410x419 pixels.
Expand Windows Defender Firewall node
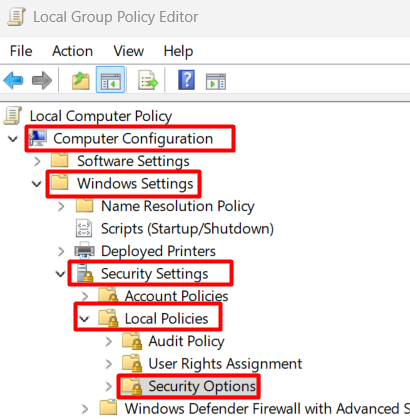coord(85,409)
